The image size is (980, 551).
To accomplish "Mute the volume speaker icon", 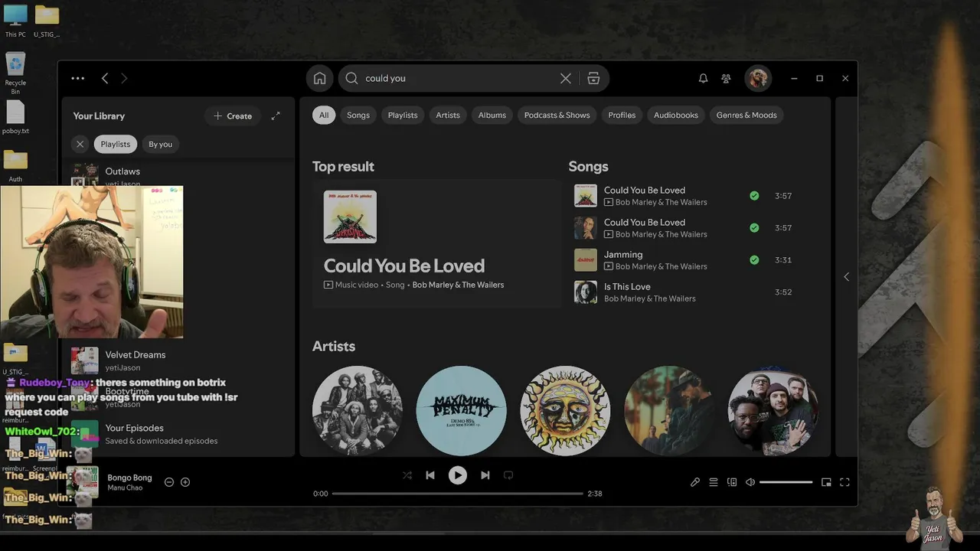I will tap(750, 482).
